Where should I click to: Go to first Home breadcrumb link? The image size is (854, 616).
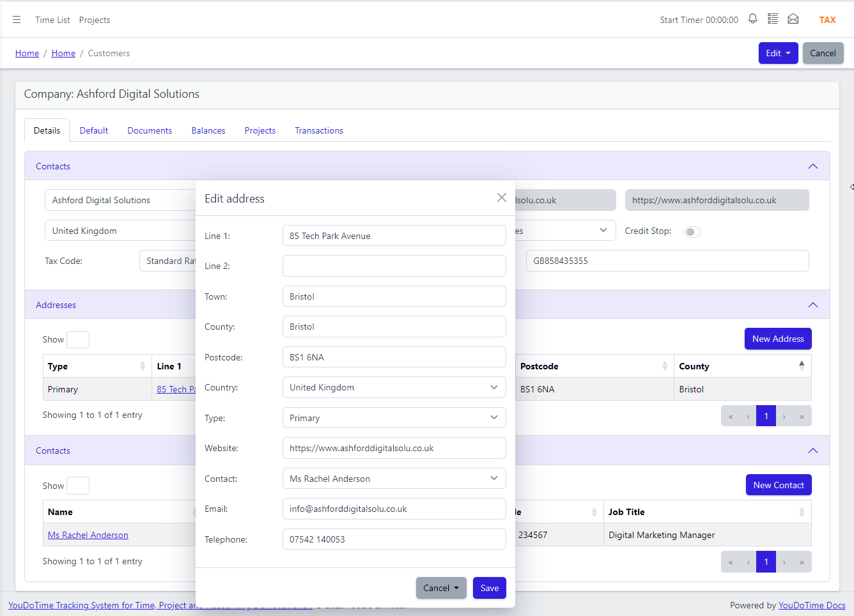pos(27,53)
